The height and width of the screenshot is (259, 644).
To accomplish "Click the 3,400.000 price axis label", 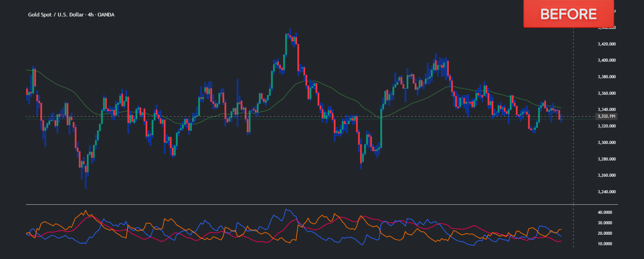I will pos(607,60).
